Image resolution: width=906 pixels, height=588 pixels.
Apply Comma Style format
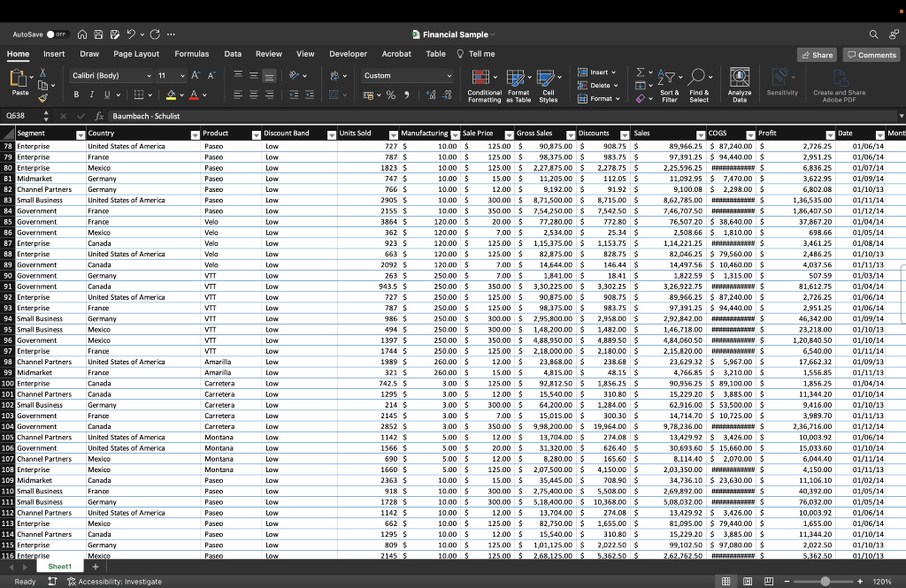[407, 95]
